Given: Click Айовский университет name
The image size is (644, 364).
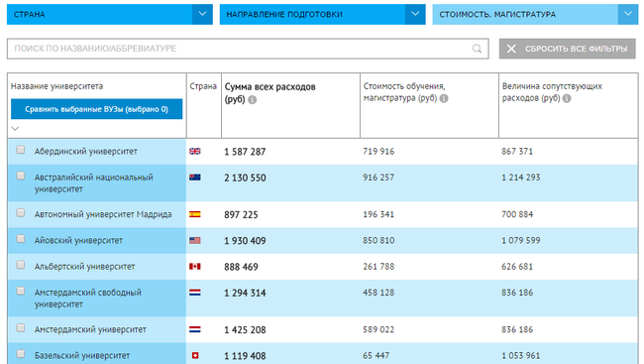Looking at the screenshot, I should [x=78, y=240].
